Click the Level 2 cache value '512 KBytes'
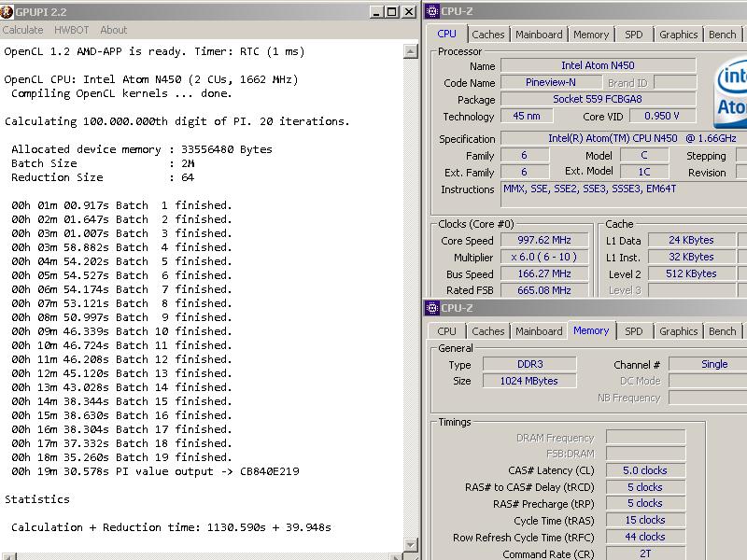Viewport: 747px width, 560px height. pos(691,273)
